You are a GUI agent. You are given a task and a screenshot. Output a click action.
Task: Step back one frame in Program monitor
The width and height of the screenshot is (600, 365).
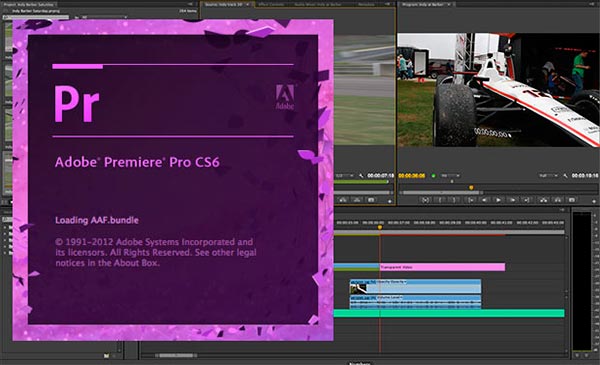click(484, 200)
